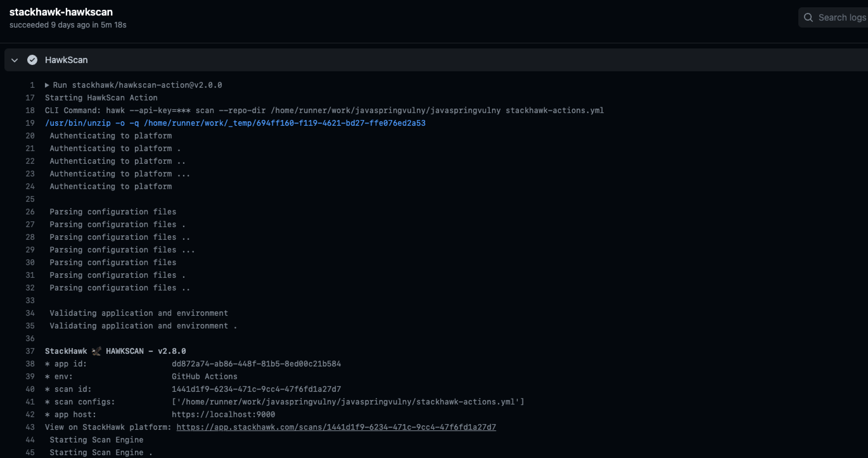Click the chevron next to HawkScan
Screen dimensions: 868x458
pos(15,60)
